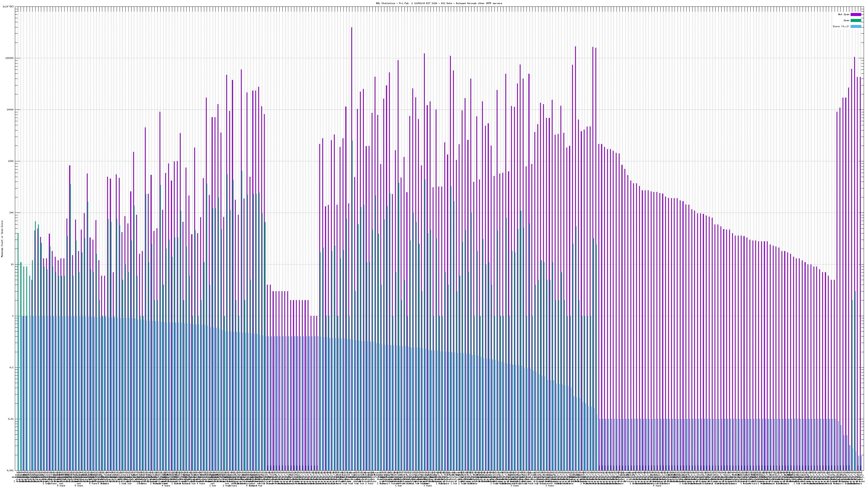Click the top of the tallest purple bar
The width and height of the screenshot is (868, 488).
coord(352,28)
